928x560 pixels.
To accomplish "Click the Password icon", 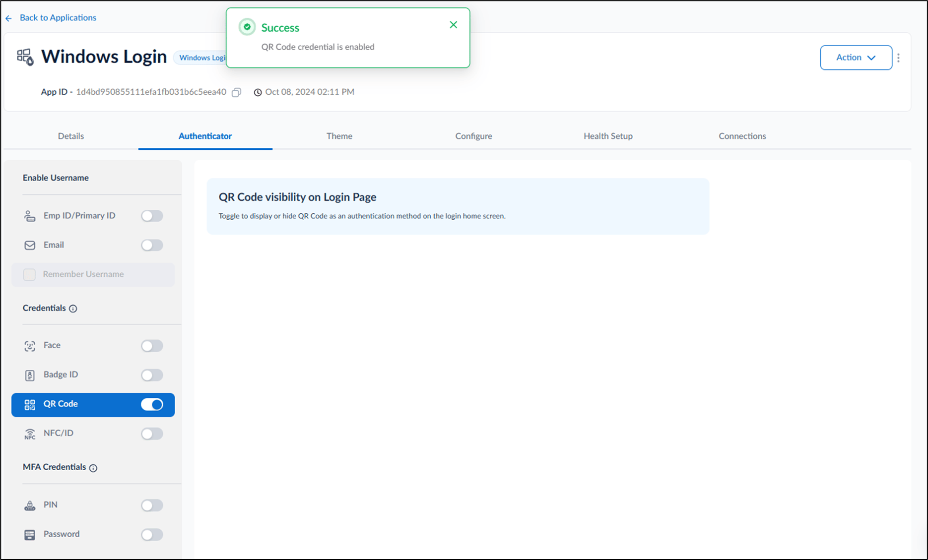I will click(x=30, y=535).
